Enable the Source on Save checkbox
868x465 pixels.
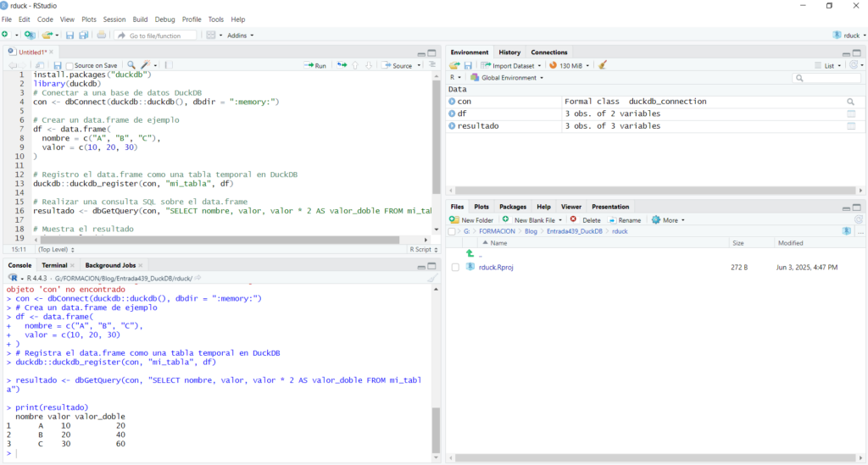point(70,65)
